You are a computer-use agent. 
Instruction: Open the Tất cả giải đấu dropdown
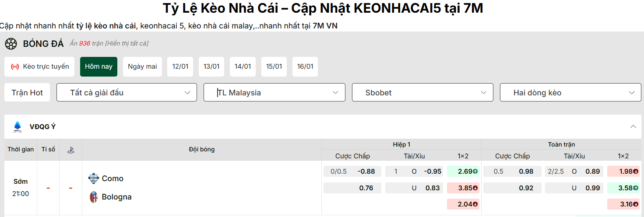pyautogui.click(x=127, y=92)
